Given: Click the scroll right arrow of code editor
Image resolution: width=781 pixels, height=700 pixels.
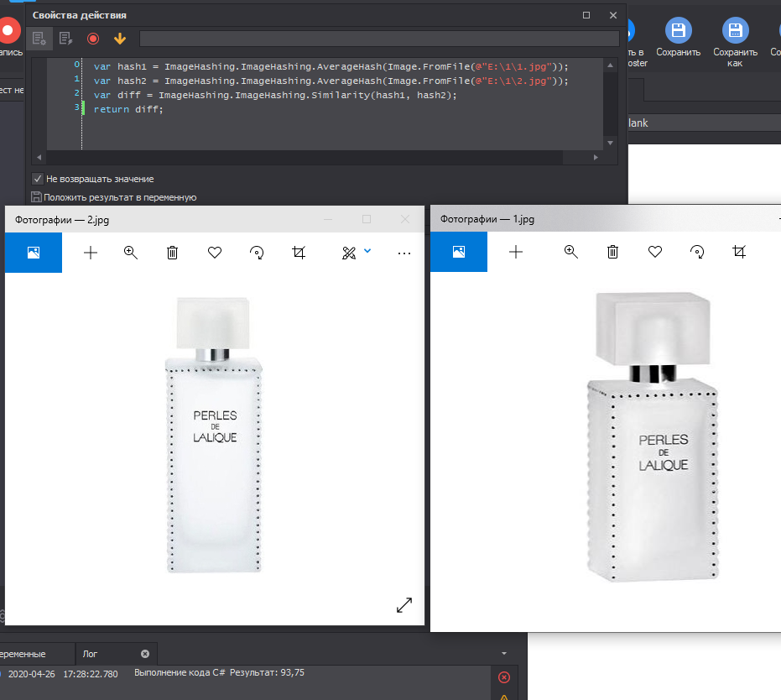Looking at the screenshot, I should (x=596, y=158).
